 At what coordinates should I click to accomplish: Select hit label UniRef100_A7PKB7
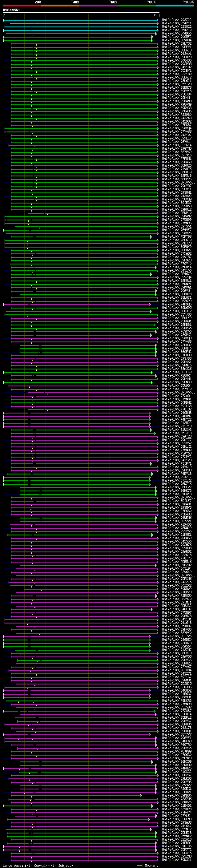177,125
